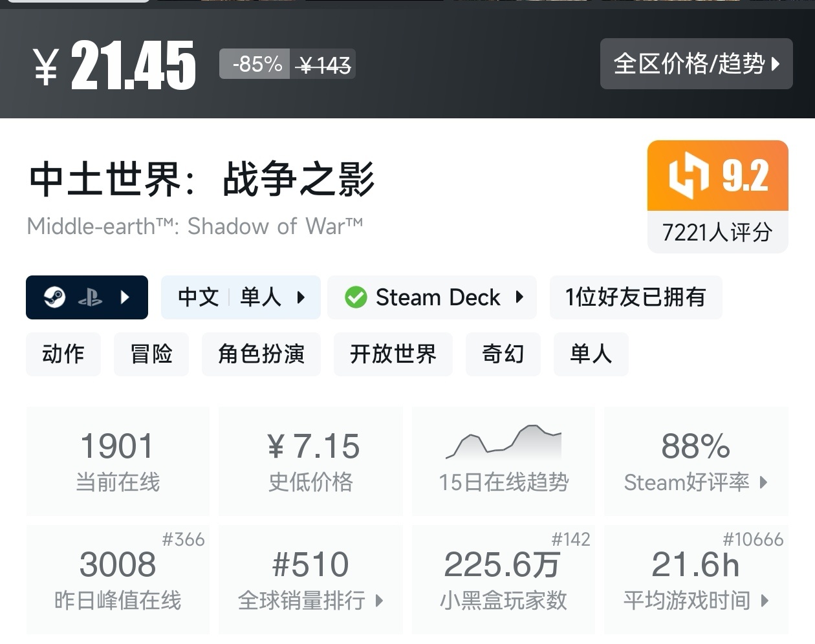Open the 1位好友已拥有 friends list
This screenshot has height=644, width=815.
click(x=636, y=297)
